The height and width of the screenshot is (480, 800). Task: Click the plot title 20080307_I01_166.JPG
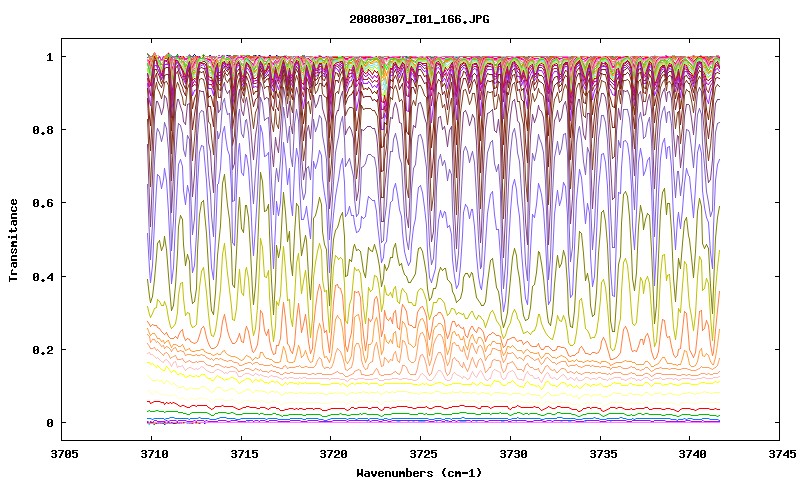tap(419, 20)
